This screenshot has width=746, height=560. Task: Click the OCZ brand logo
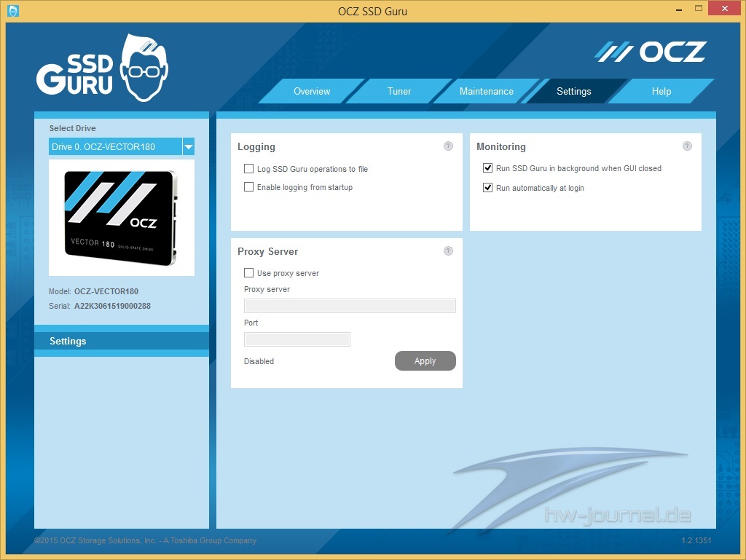[x=651, y=52]
